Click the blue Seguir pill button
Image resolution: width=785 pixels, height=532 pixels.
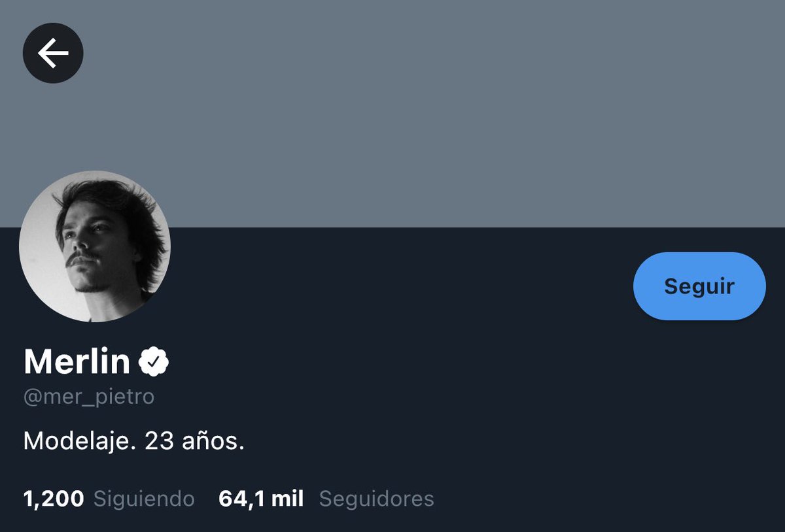(x=699, y=286)
